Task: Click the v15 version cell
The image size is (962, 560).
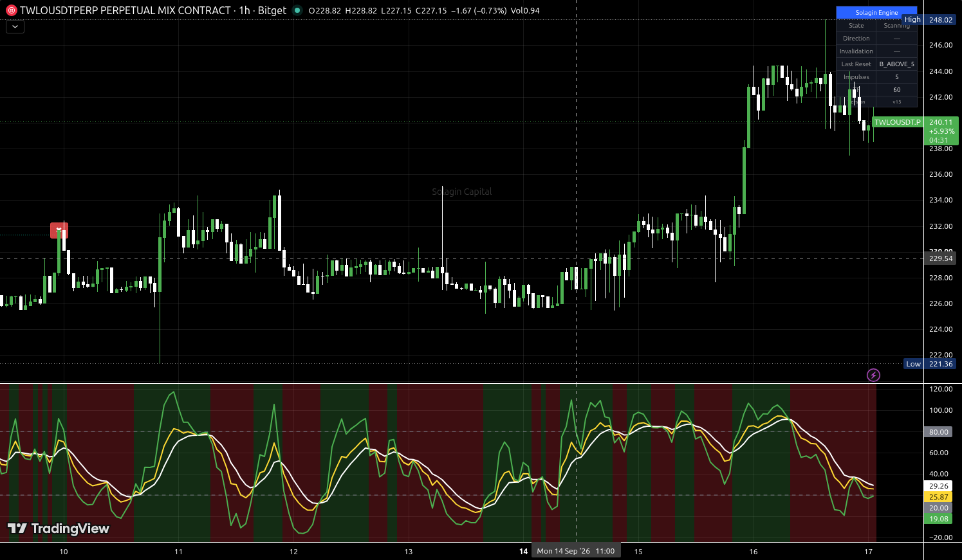Action: (897, 102)
